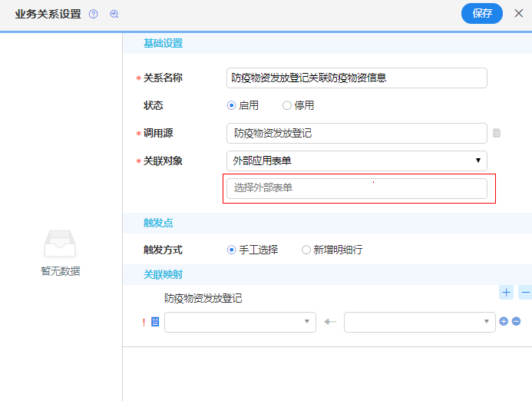Click the form icon beside 调用源
532x401 pixels.
[497, 133]
